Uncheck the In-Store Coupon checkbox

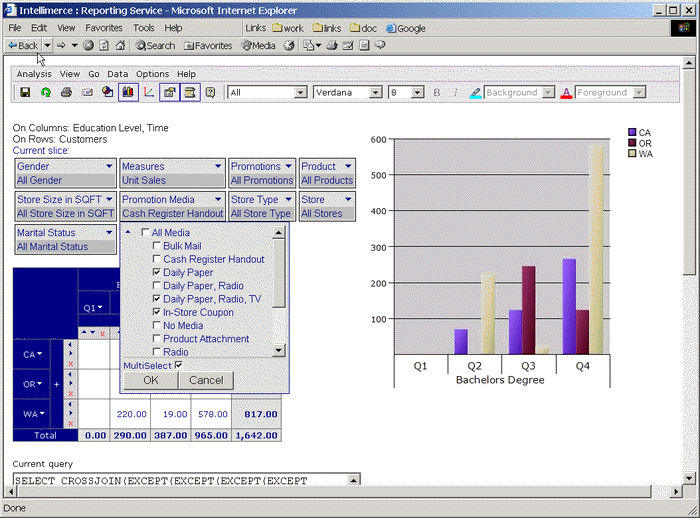click(157, 312)
